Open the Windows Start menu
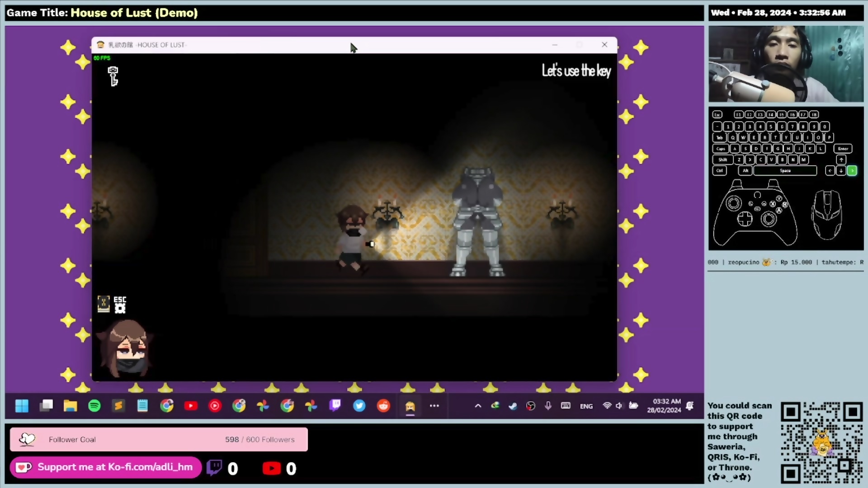Screen dimensions: 868x488 (x=22, y=406)
